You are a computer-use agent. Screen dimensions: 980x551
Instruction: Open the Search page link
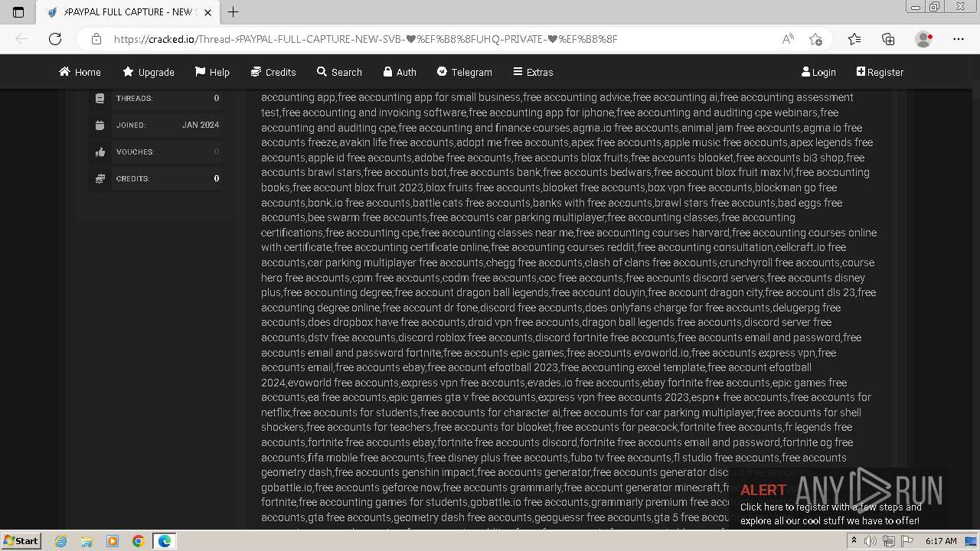[x=339, y=72]
